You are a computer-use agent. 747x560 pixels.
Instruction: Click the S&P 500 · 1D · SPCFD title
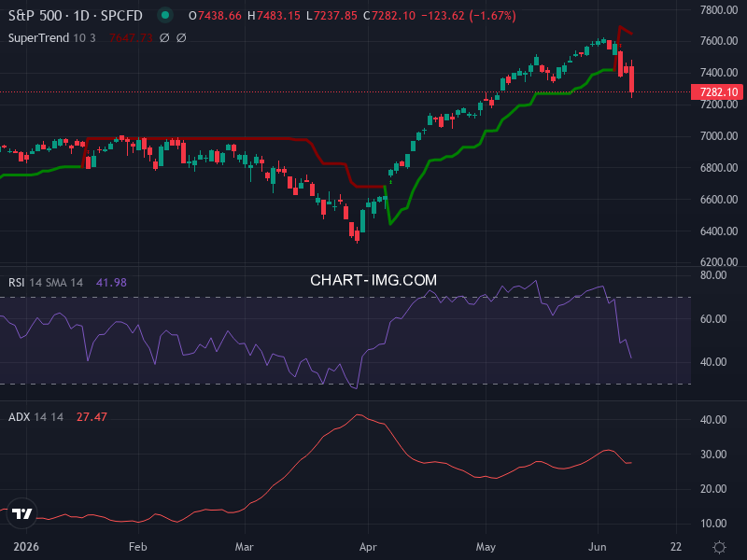[x=76, y=16]
